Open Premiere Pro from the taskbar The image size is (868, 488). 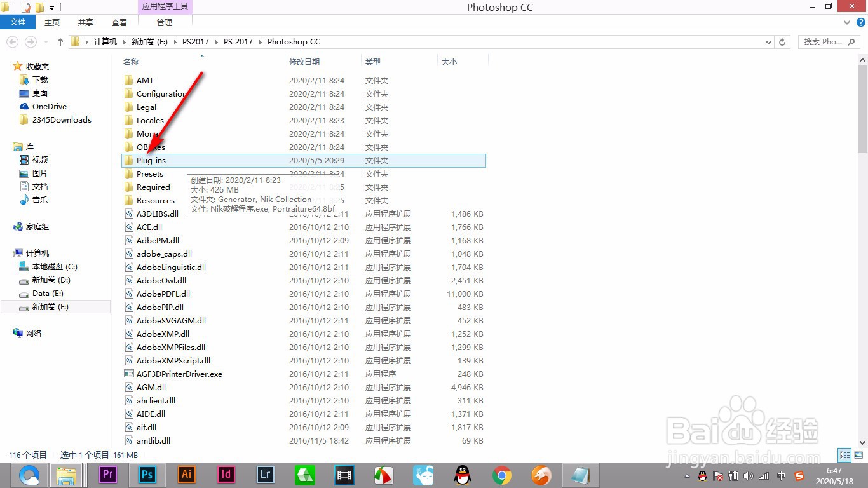[x=107, y=475]
